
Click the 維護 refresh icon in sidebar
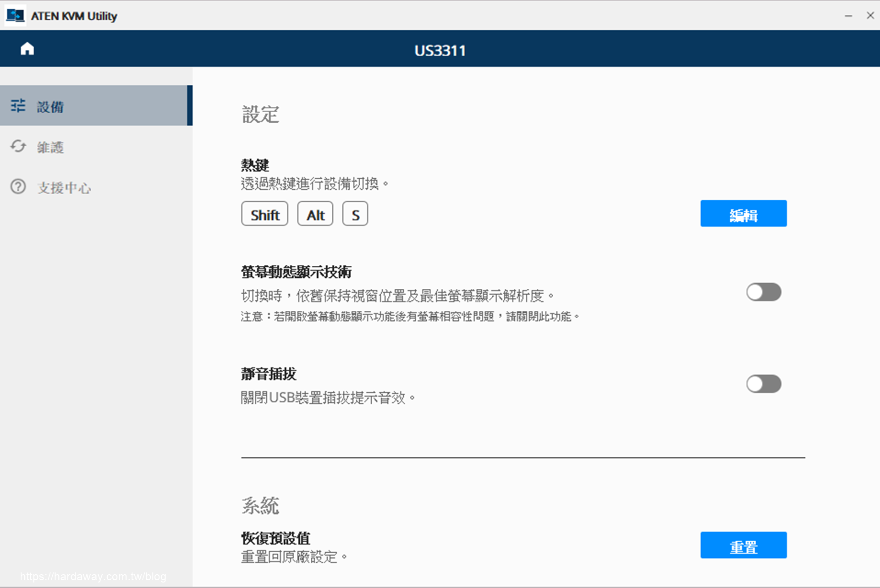(18, 146)
